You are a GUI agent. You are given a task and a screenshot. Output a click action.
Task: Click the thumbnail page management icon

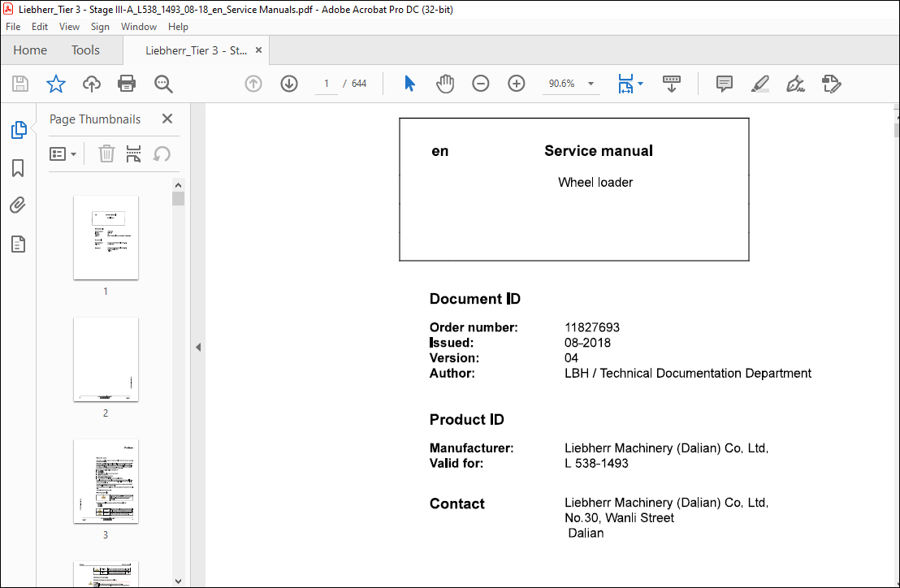(x=133, y=153)
